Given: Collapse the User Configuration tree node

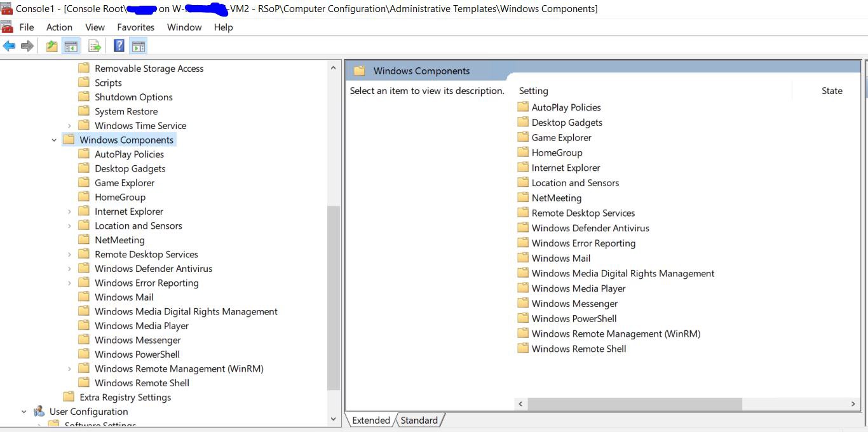Looking at the screenshot, I should point(24,412).
